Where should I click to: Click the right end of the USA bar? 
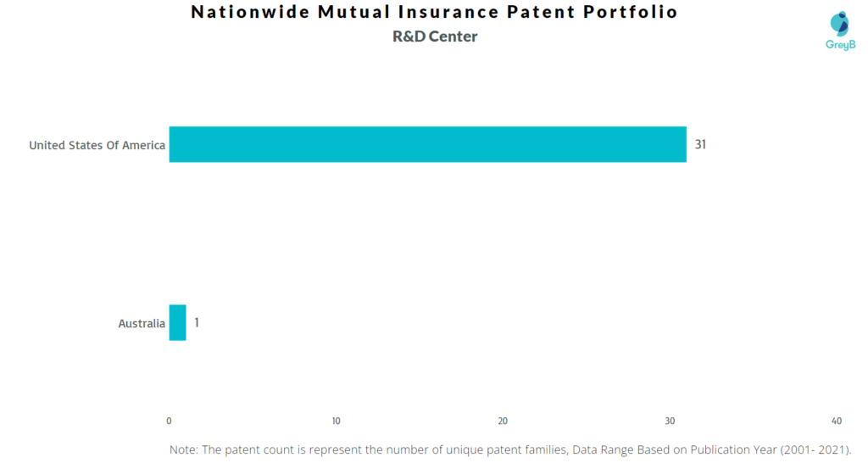(682, 144)
